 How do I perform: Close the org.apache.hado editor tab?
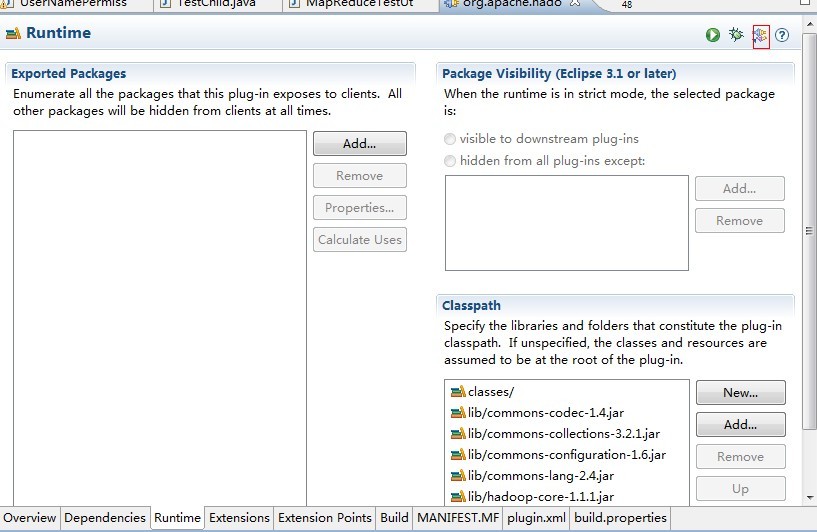tap(574, 4)
